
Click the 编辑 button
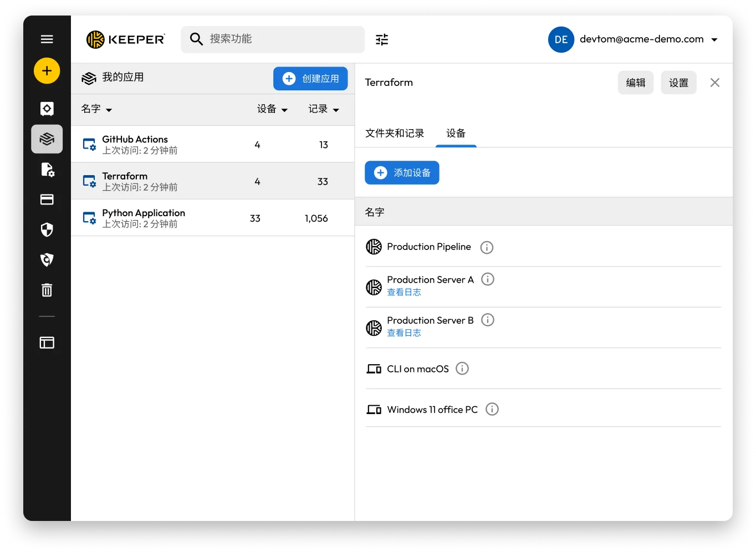pos(636,83)
